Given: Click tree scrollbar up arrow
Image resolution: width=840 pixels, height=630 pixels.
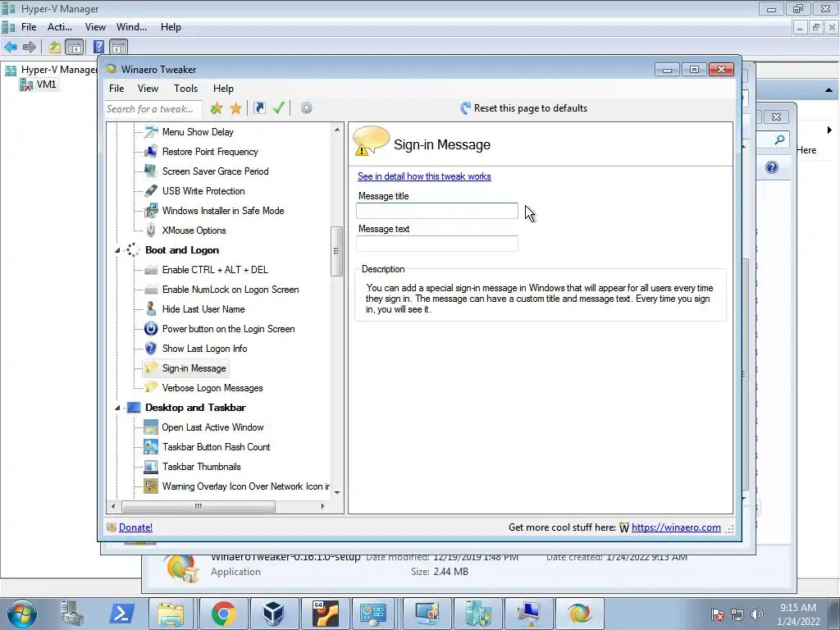Looking at the screenshot, I should (337, 130).
